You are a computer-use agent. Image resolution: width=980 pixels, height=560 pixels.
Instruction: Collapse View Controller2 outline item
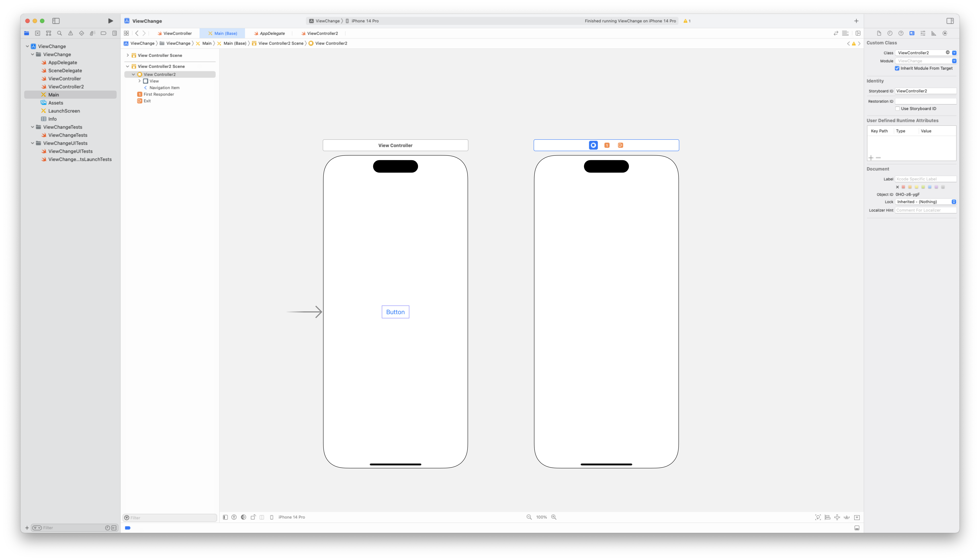(134, 75)
